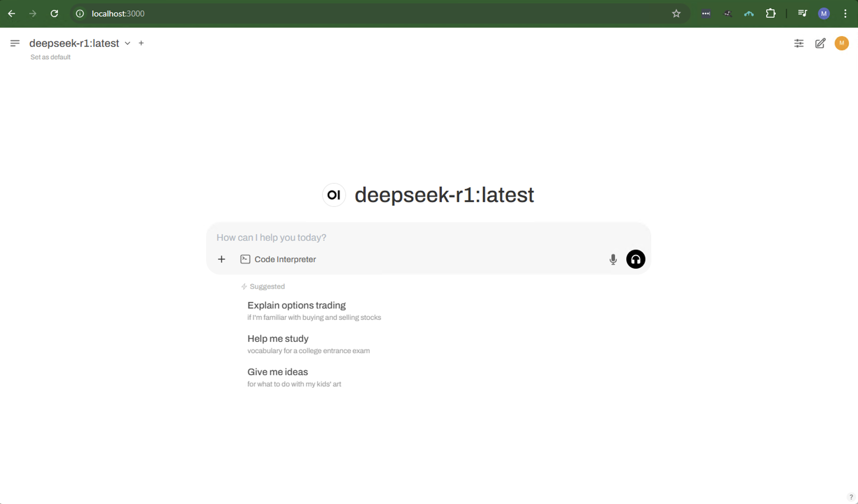Open the help question mark button

(x=851, y=497)
